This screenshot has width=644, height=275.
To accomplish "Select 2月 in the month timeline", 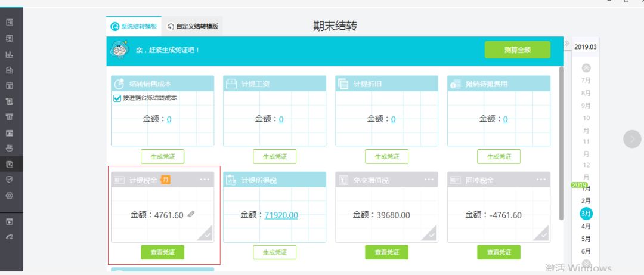I will [x=586, y=201].
